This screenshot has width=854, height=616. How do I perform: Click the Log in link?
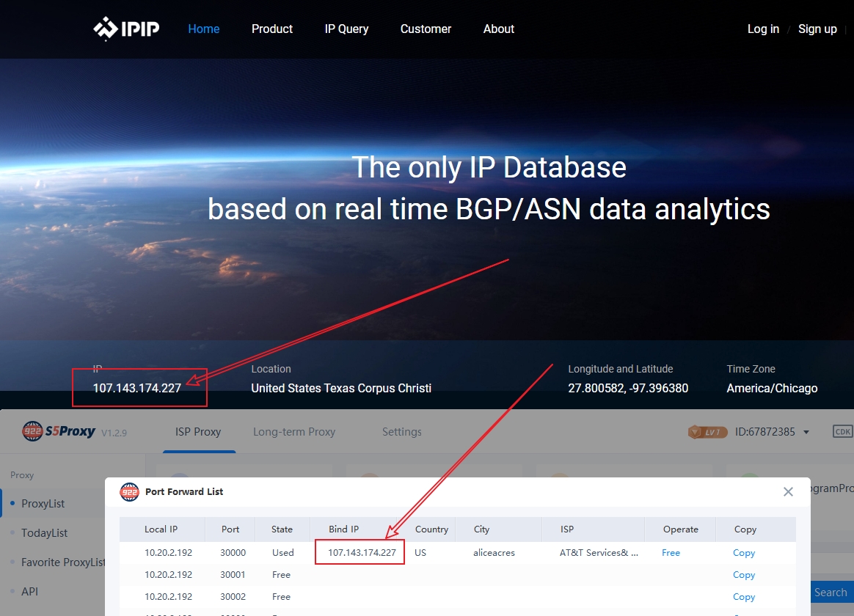763,29
